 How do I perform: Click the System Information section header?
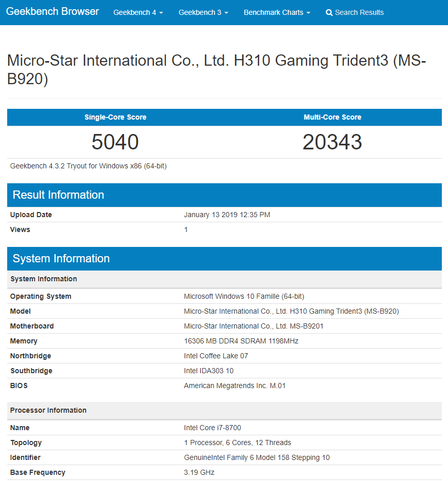point(224,259)
